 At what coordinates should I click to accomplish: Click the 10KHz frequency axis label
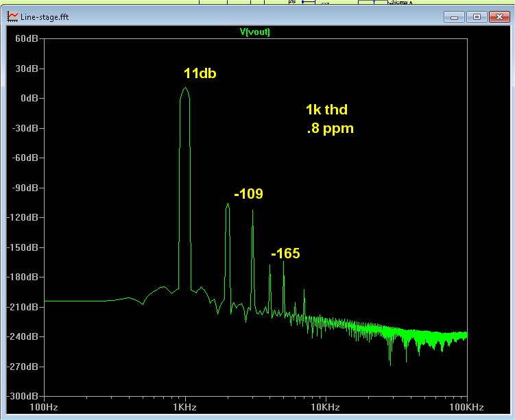coord(326,407)
